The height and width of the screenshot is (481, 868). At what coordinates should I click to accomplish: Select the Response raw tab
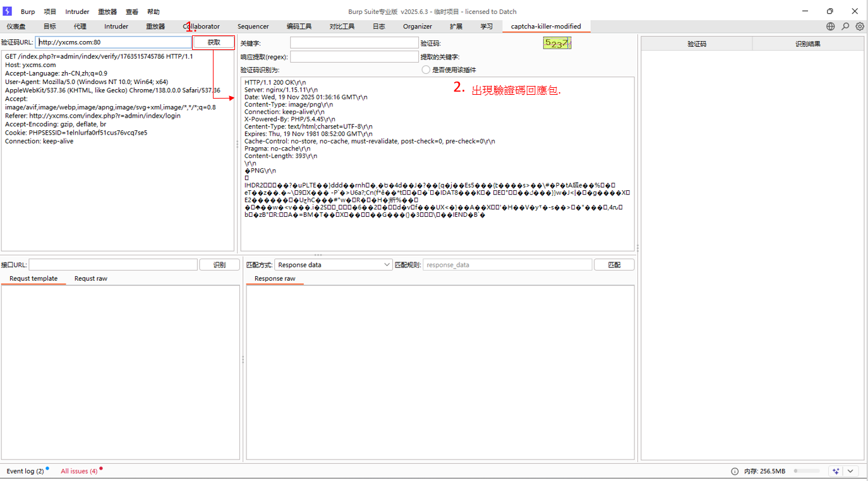(275, 279)
